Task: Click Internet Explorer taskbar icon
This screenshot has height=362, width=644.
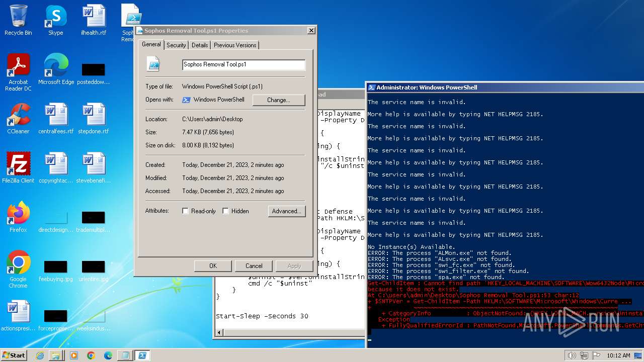Action: pyautogui.click(x=40, y=355)
